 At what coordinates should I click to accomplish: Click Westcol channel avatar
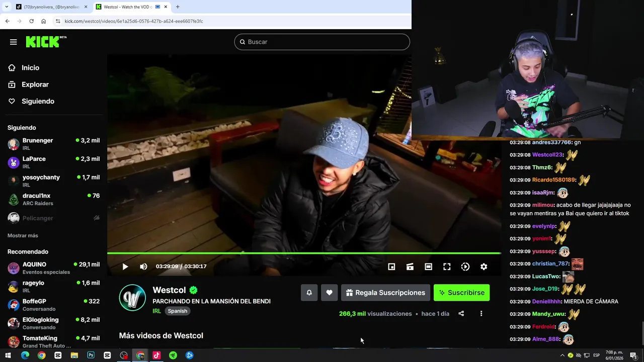(132, 298)
